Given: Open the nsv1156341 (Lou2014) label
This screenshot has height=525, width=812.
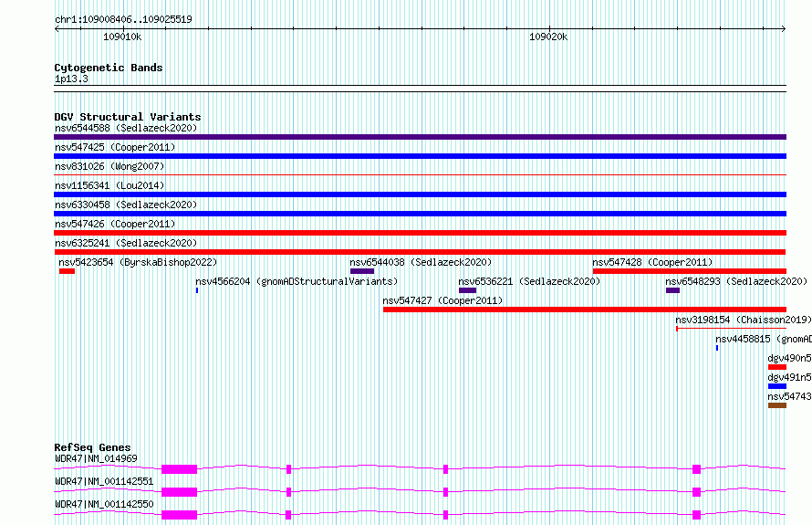Looking at the screenshot, I should 109,185.
